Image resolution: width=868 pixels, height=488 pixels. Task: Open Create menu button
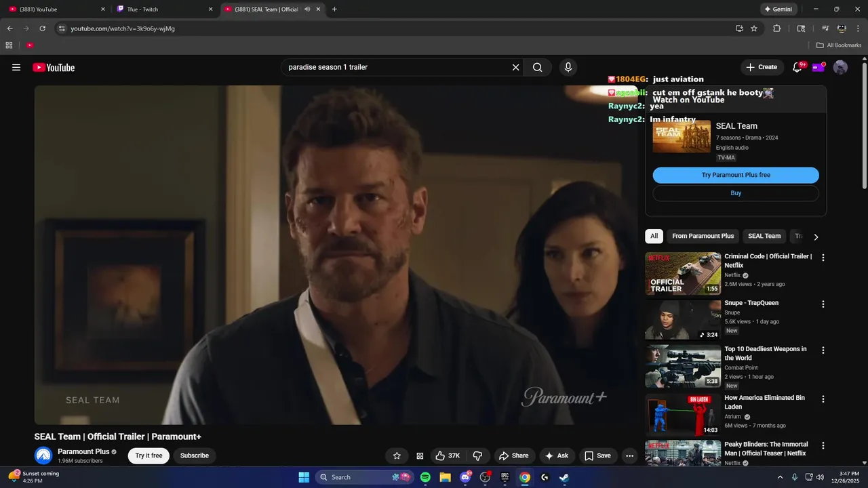click(762, 67)
